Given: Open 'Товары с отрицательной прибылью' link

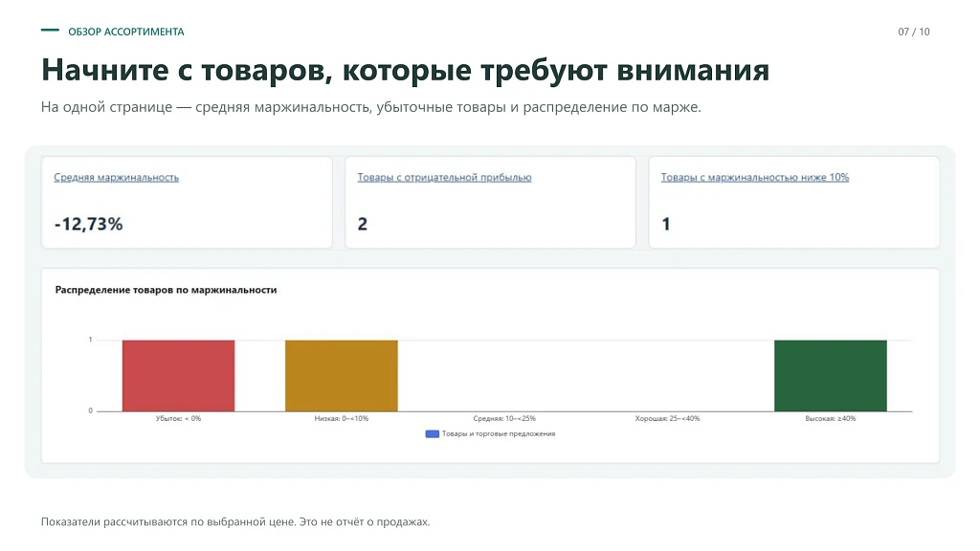Looking at the screenshot, I should click(444, 177).
